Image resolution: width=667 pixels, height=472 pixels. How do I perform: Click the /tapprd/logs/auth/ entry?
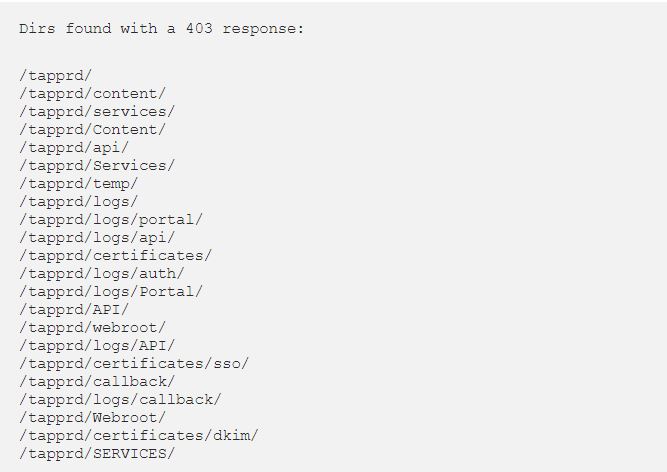tap(102, 274)
